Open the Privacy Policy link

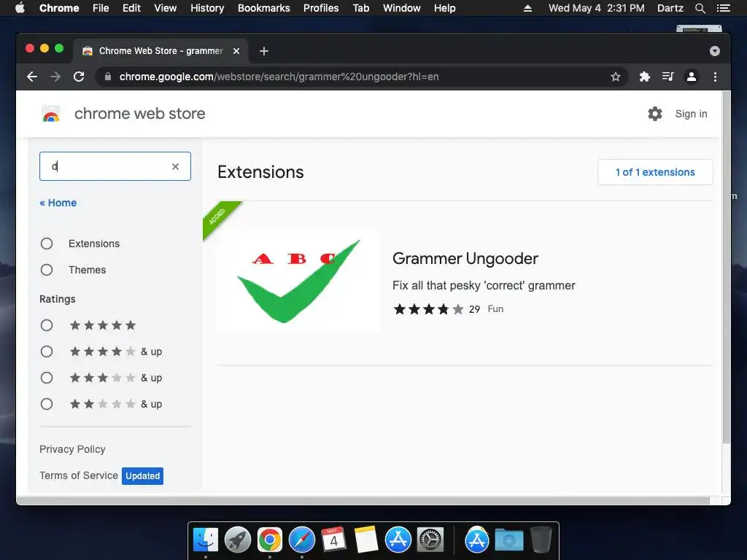click(x=72, y=449)
